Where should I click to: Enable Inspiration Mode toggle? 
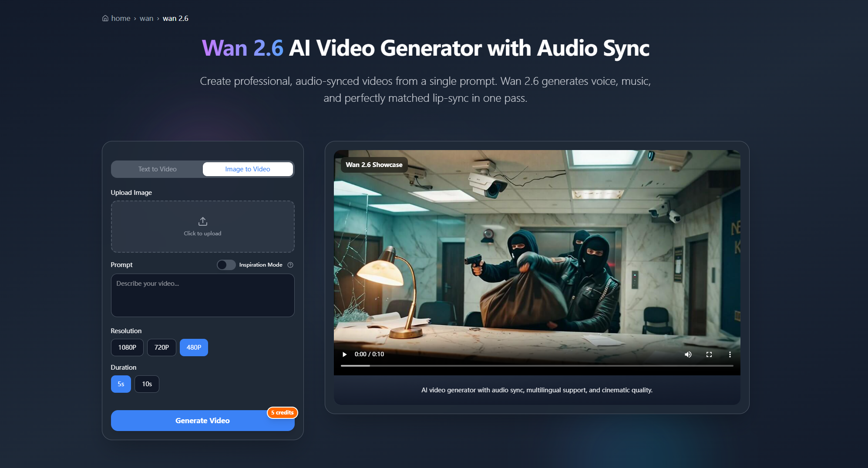click(226, 264)
